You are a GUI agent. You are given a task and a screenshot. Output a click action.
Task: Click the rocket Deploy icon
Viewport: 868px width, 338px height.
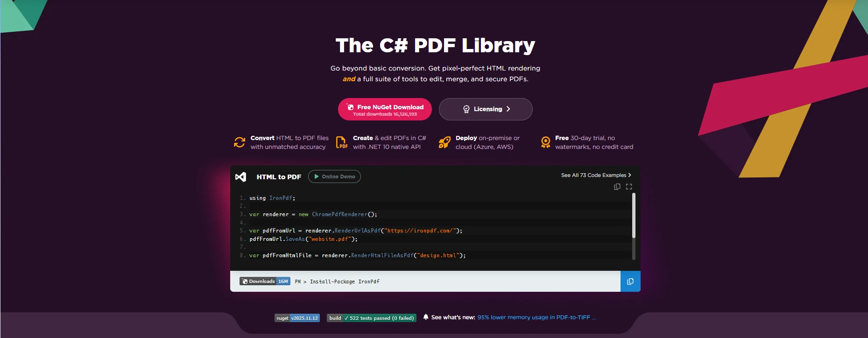[x=445, y=142]
